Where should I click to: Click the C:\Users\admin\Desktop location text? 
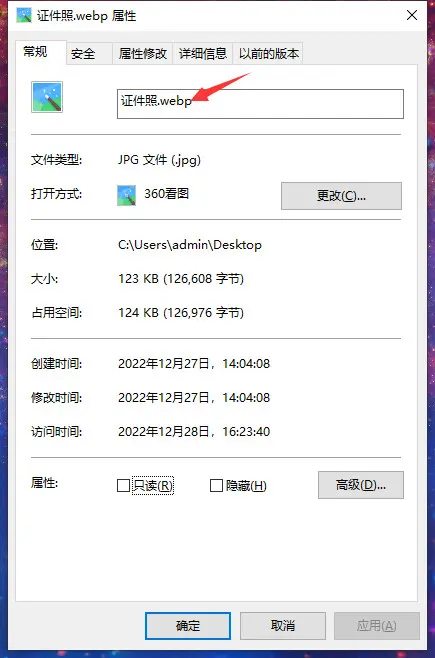click(190, 245)
